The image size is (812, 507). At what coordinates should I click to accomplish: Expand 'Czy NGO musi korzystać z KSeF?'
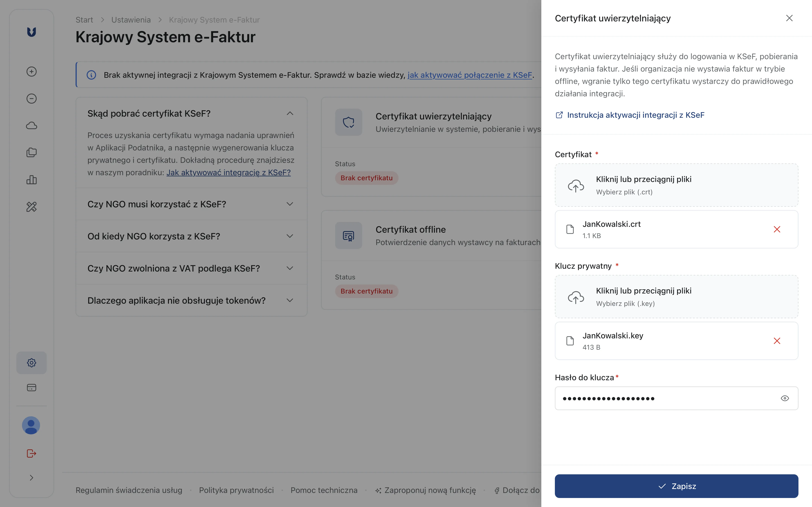290,204
